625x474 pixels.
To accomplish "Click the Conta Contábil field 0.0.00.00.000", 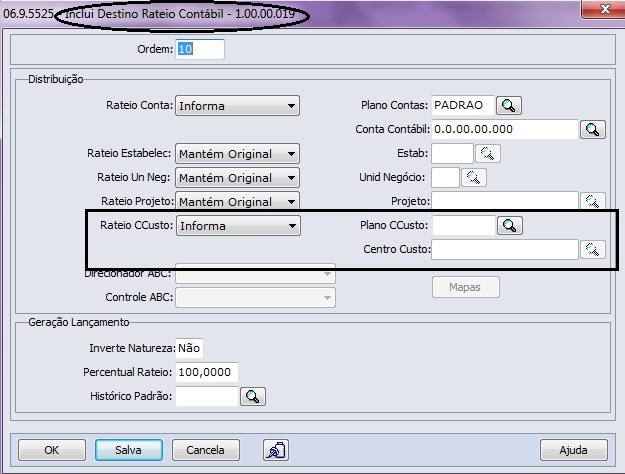I will [x=505, y=130].
